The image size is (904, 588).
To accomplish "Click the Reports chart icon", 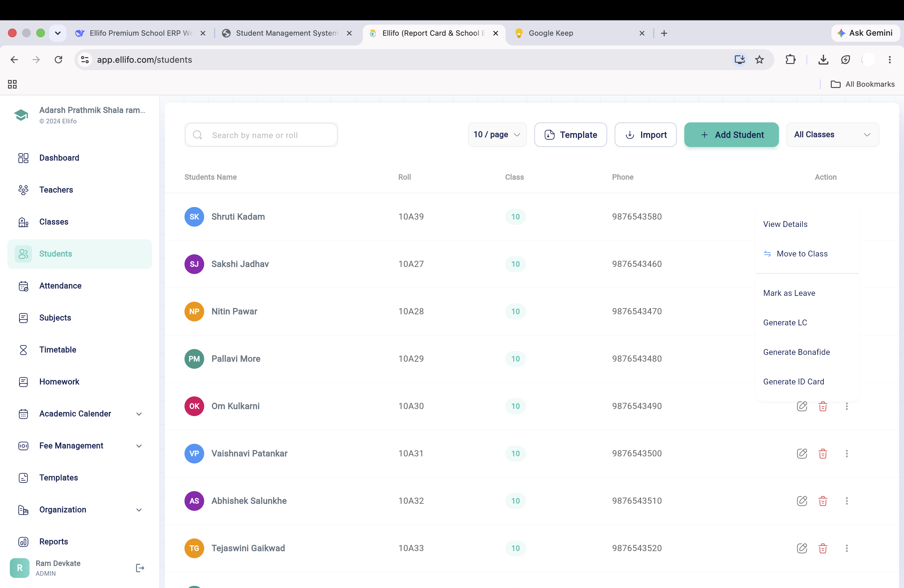I will coord(23,542).
